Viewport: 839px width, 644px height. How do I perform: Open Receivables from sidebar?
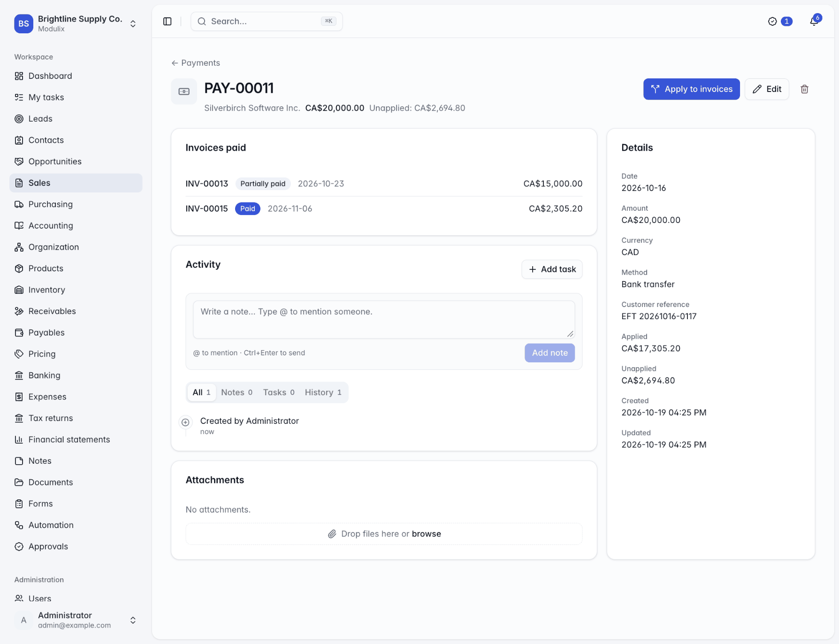click(x=76, y=311)
